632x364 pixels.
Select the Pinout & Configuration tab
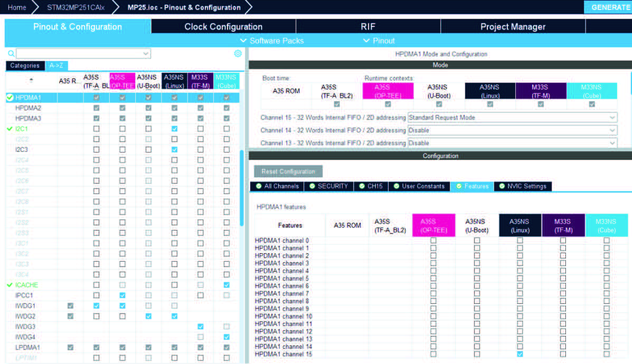tap(78, 26)
